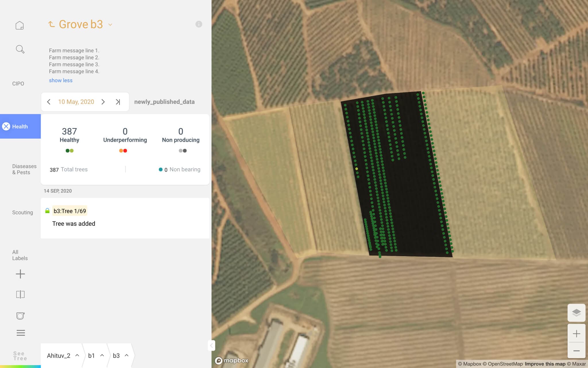Viewport: 588px width, 368px height.
Task: Open the search icon in the sidebar
Action: [20, 49]
